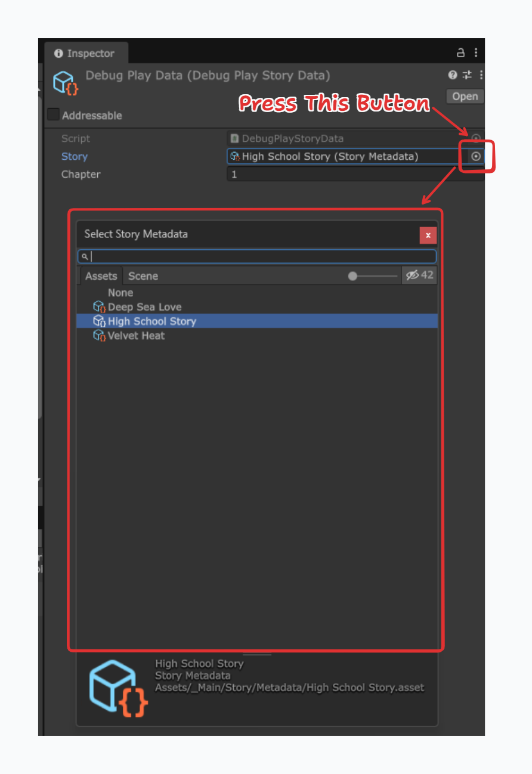
Task: Click the icon size slider handle
Action: tap(353, 276)
